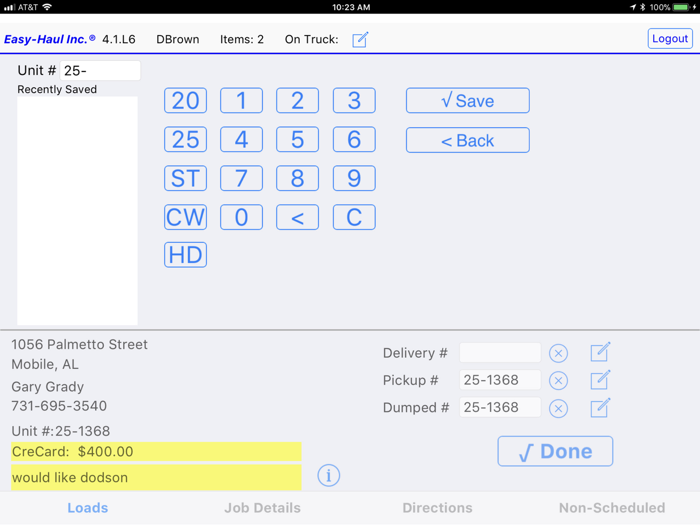Select the Pickup # field showing 25-1368
700x525 pixels.
pyautogui.click(x=500, y=380)
